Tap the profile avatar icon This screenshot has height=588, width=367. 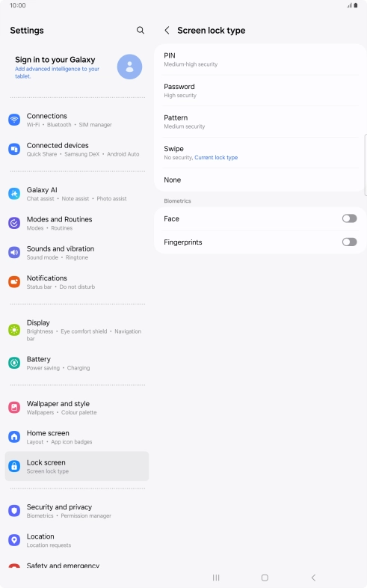click(x=129, y=67)
